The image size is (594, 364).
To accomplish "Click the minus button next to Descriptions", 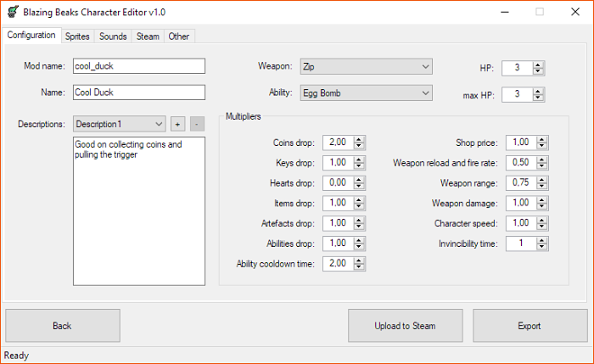I will tap(197, 124).
